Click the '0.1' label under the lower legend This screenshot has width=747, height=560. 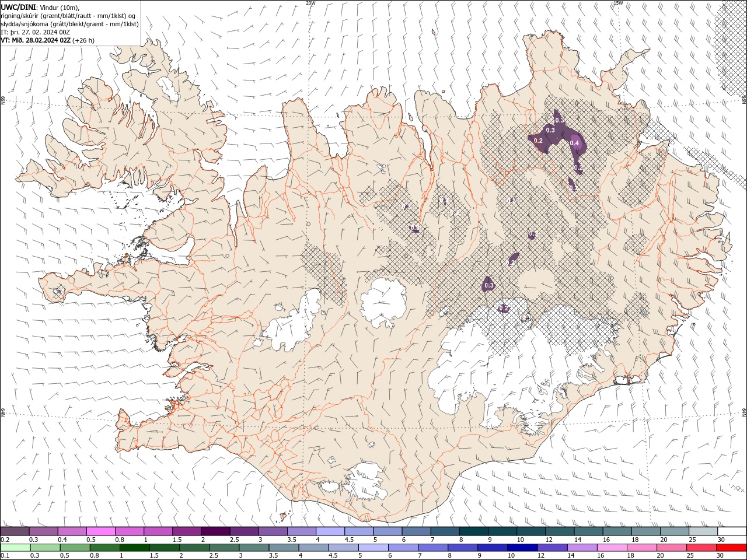click(x=5, y=556)
